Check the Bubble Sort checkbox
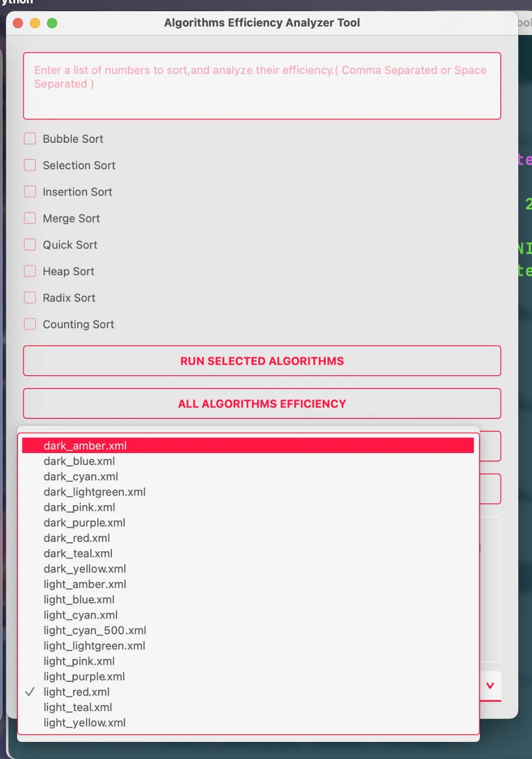The image size is (532, 759). coord(30,139)
